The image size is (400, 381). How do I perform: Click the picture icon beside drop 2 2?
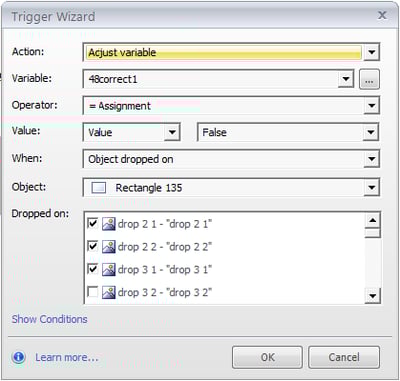109,247
